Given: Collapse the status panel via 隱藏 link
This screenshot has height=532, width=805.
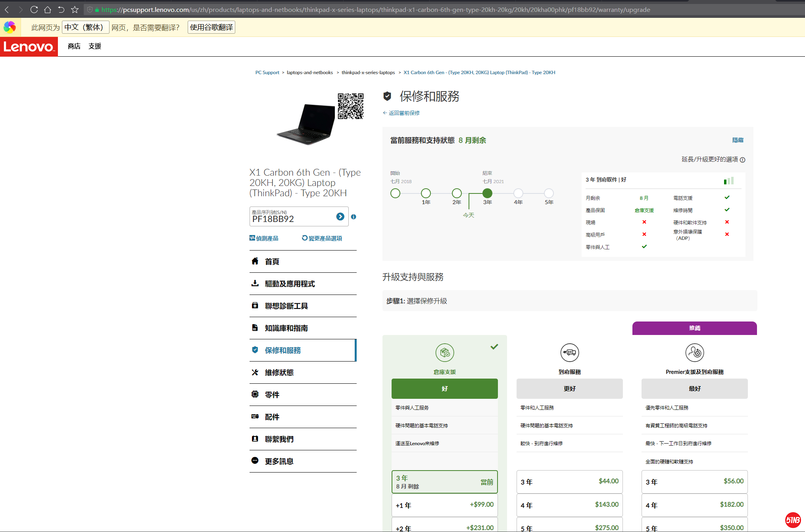Looking at the screenshot, I should coord(738,140).
